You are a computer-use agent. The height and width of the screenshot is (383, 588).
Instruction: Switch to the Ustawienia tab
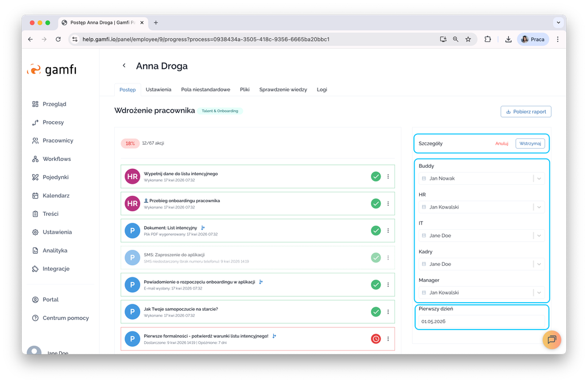158,90
